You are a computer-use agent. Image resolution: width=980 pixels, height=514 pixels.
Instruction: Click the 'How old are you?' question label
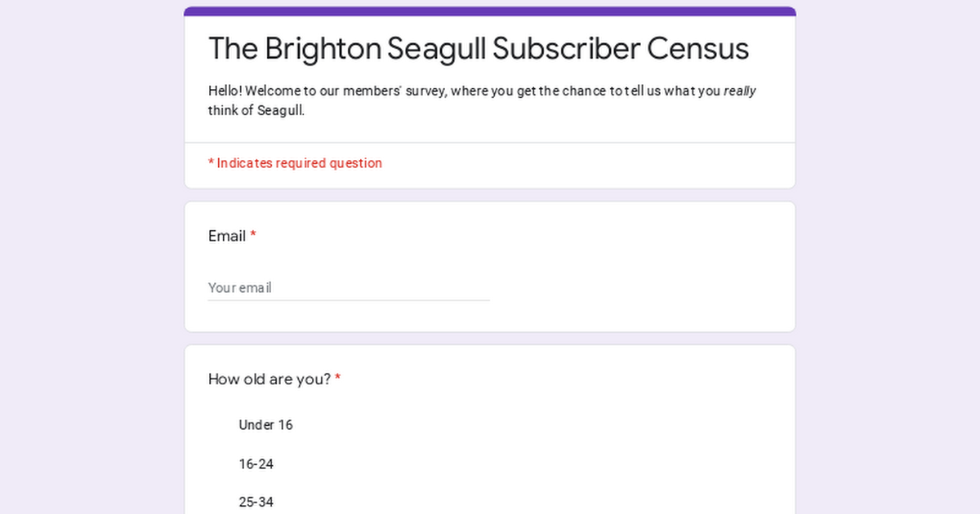(x=269, y=379)
